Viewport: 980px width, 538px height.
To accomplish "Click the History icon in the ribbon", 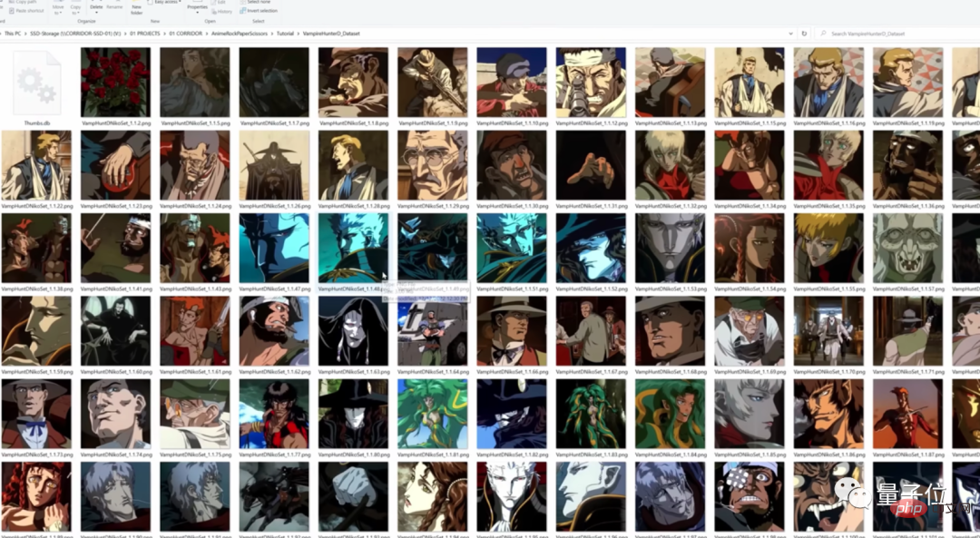I will pos(224,11).
